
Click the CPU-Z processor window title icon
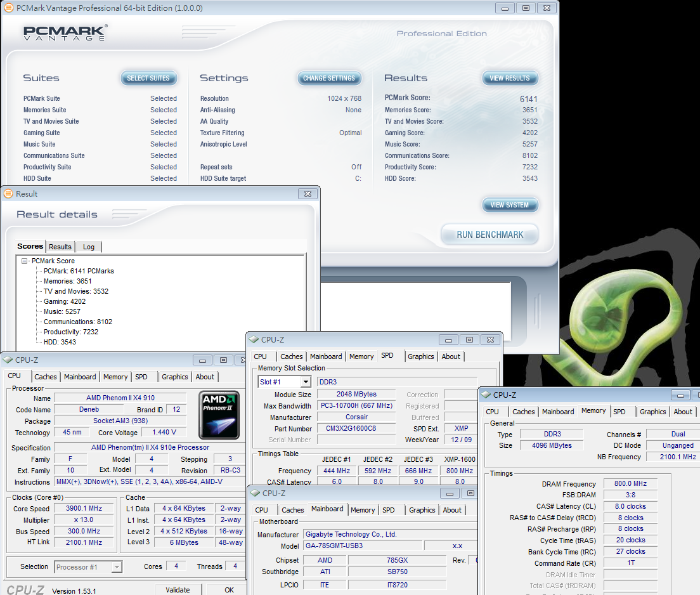point(8,360)
